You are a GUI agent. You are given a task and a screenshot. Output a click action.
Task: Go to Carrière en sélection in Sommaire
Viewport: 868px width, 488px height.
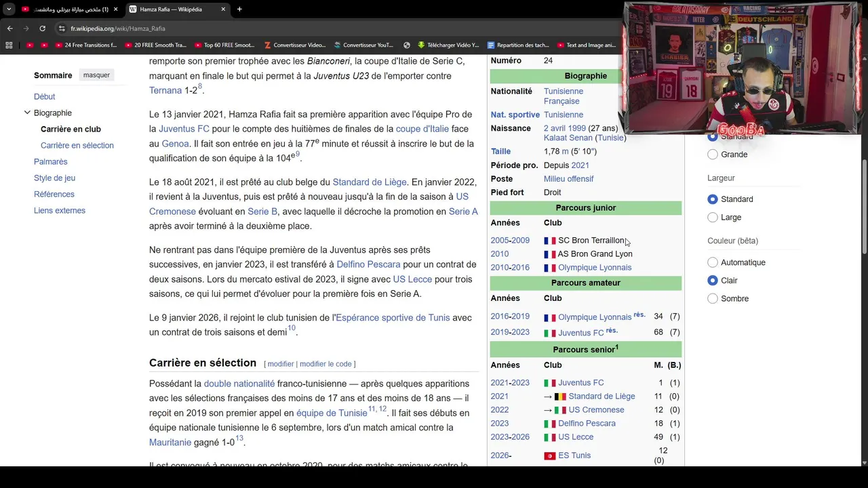point(77,145)
